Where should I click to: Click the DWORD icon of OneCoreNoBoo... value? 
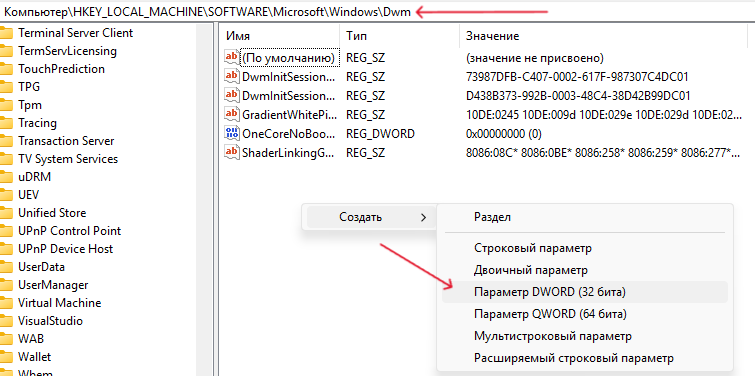coord(232,133)
